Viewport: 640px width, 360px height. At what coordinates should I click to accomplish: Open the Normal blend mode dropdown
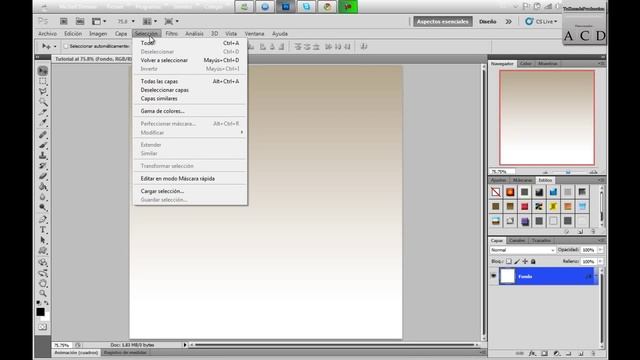[x=522, y=250]
